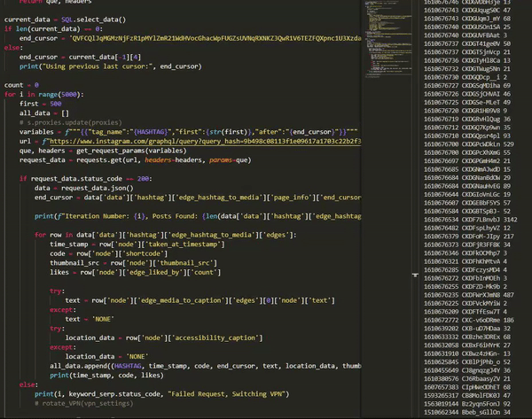The width and height of the screenshot is (532, 419).
Task: Click the output row starting 1610639202
Action: click(x=467, y=329)
